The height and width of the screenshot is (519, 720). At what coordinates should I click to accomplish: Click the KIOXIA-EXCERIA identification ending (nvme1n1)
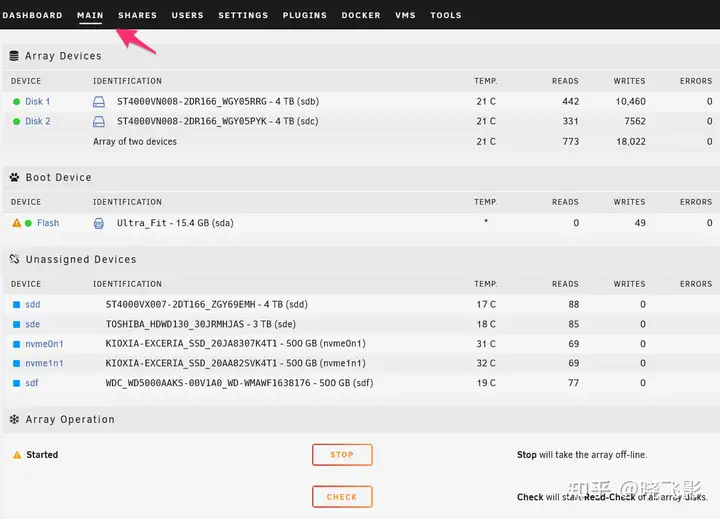click(236, 363)
